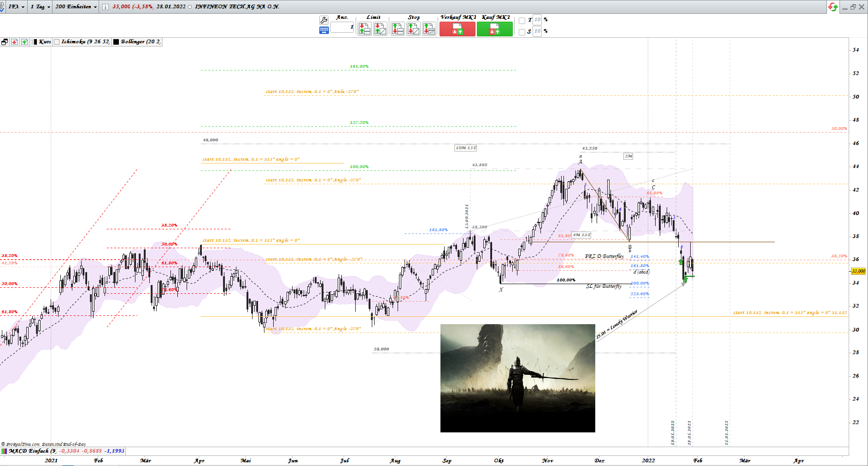This screenshot has height=466, width=868.
Task: Click the Verkauf MKT sell button
Action: [x=457, y=29]
